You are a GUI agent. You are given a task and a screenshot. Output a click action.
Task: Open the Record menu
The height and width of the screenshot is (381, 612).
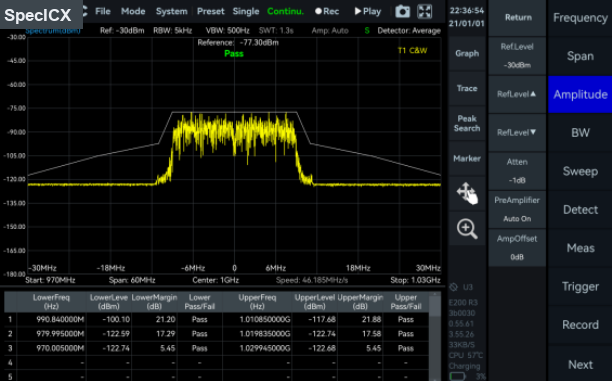coord(580,325)
